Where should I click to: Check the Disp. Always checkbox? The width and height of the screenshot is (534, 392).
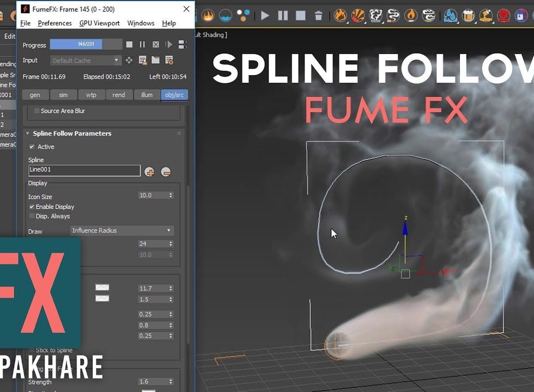coord(32,216)
